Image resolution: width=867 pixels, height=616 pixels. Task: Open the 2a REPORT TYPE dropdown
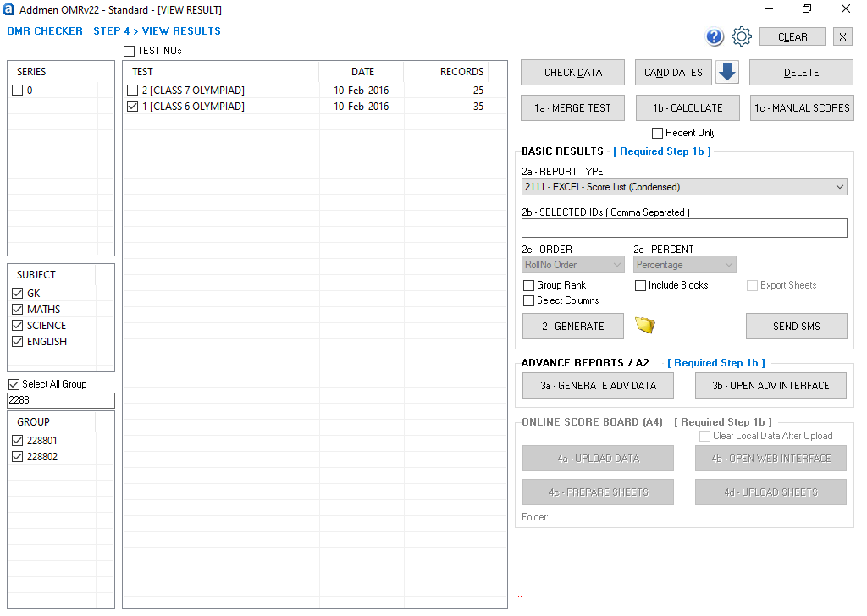pyautogui.click(x=684, y=187)
